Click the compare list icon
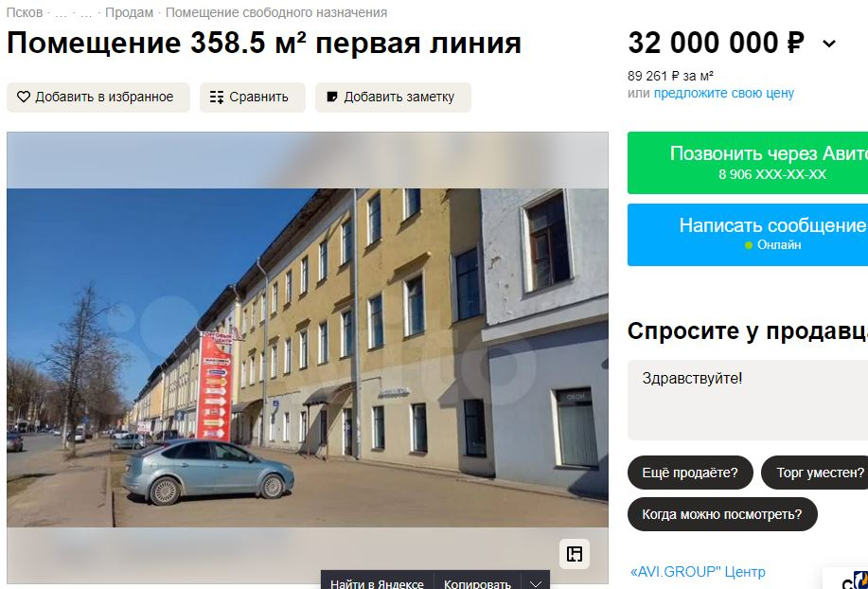Image resolution: width=868 pixels, height=589 pixels. 217,98
